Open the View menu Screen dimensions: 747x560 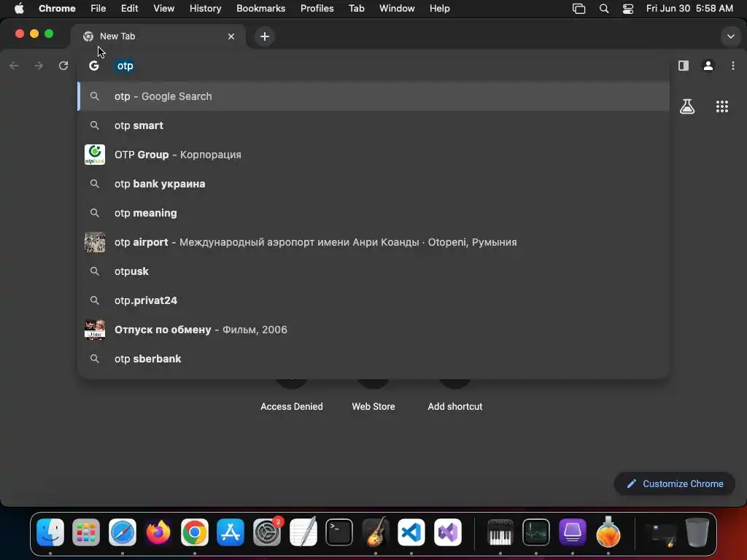[164, 9]
